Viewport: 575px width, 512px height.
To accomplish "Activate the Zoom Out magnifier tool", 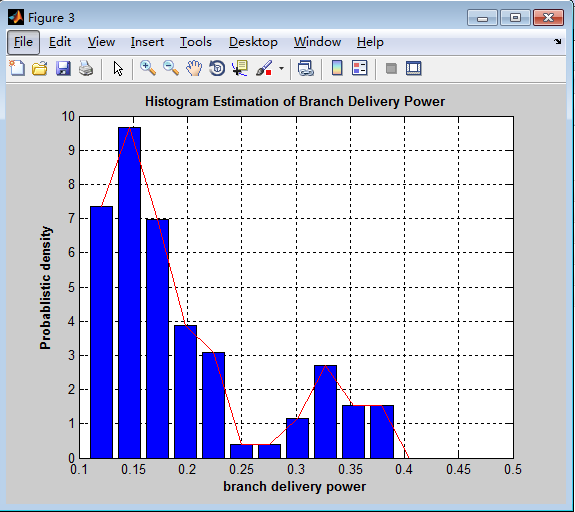I will click(x=171, y=68).
